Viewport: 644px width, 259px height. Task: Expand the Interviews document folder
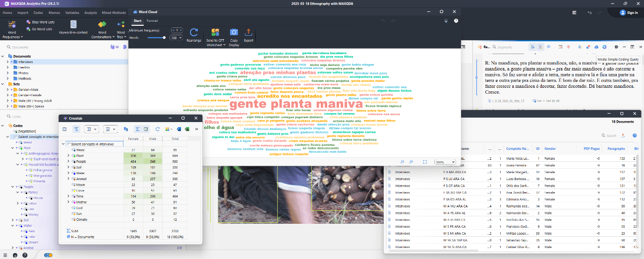(x=7, y=62)
